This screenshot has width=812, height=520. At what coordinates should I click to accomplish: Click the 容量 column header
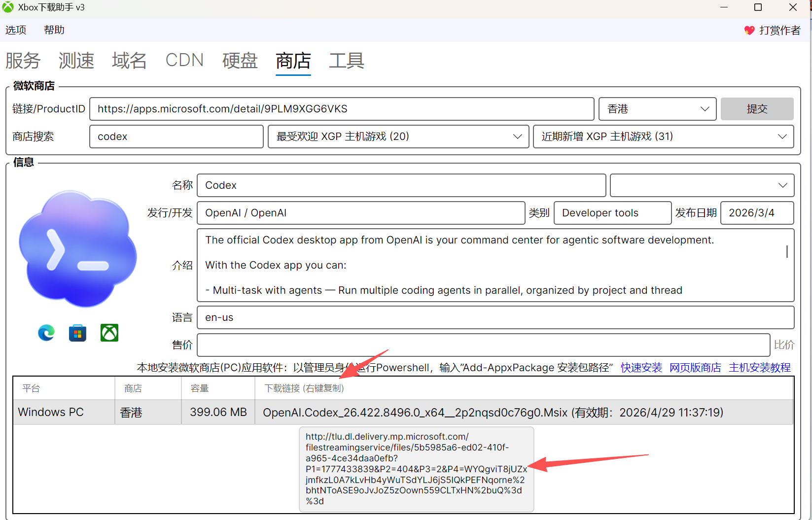(x=218, y=388)
